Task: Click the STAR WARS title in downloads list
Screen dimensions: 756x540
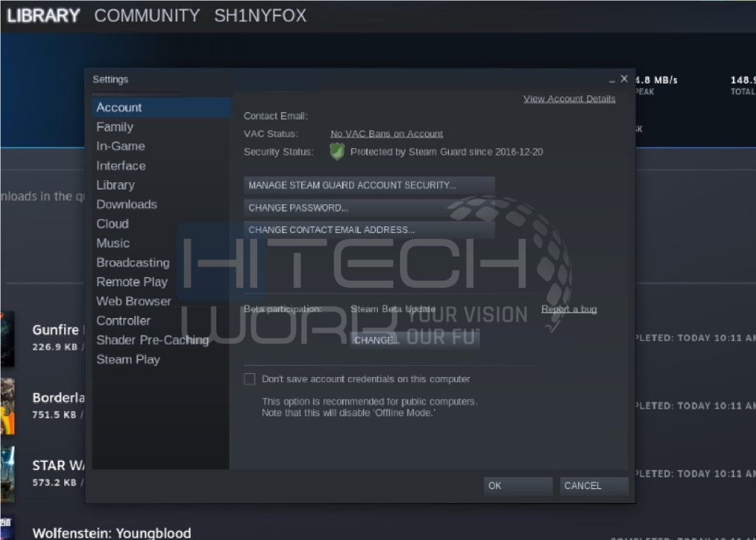Action: coord(58,465)
